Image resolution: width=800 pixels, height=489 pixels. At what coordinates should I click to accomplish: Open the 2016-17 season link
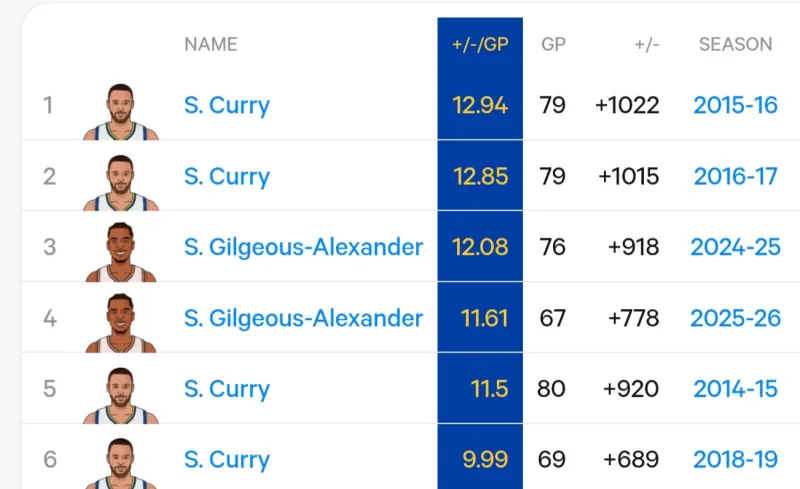click(x=735, y=176)
